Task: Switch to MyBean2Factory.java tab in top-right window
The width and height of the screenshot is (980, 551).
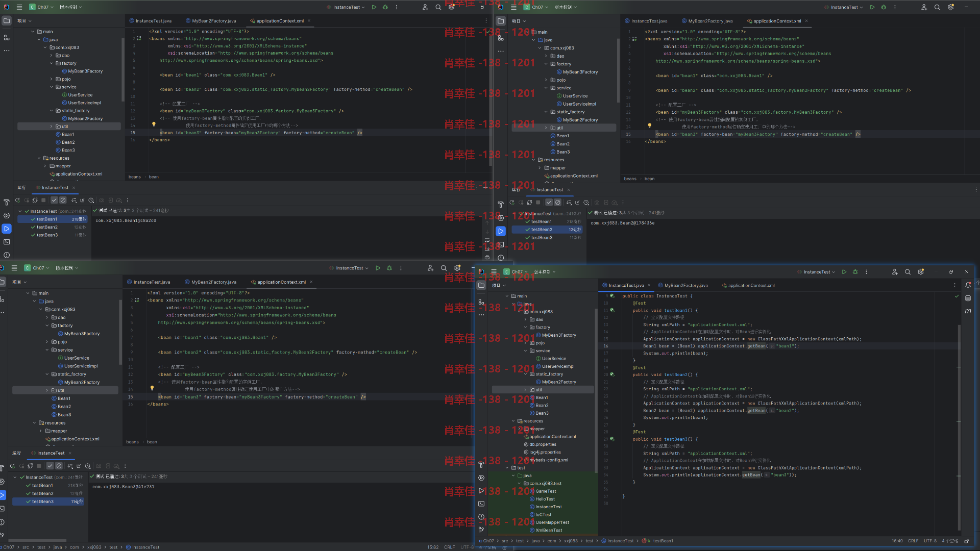Action: [x=707, y=21]
